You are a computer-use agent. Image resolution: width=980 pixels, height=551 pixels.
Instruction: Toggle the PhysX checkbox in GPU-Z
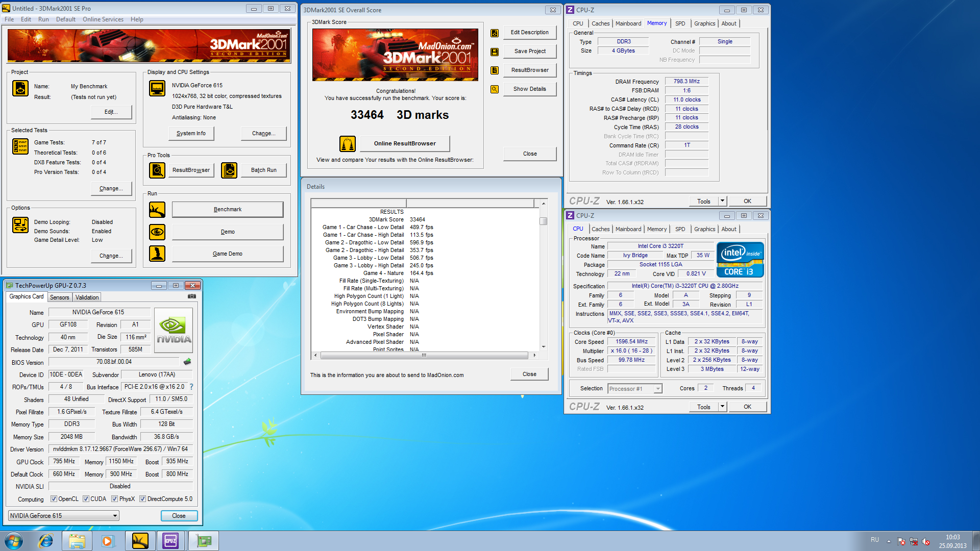115,499
